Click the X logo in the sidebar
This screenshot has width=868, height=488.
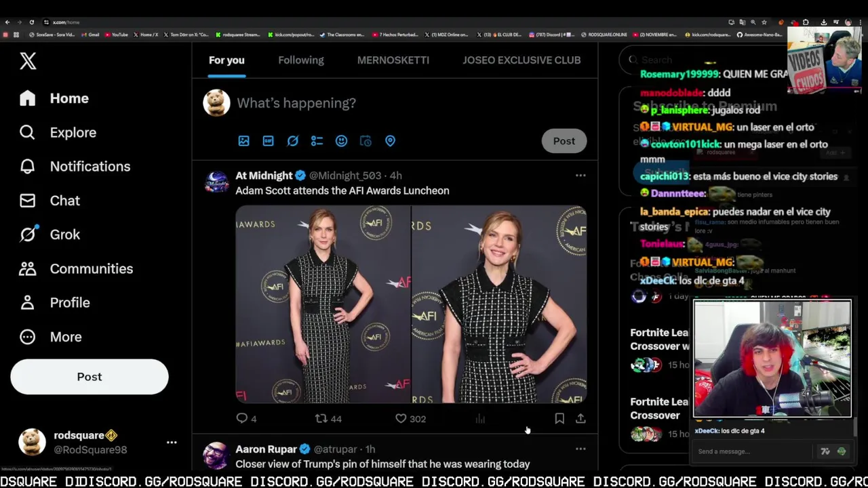click(x=28, y=61)
